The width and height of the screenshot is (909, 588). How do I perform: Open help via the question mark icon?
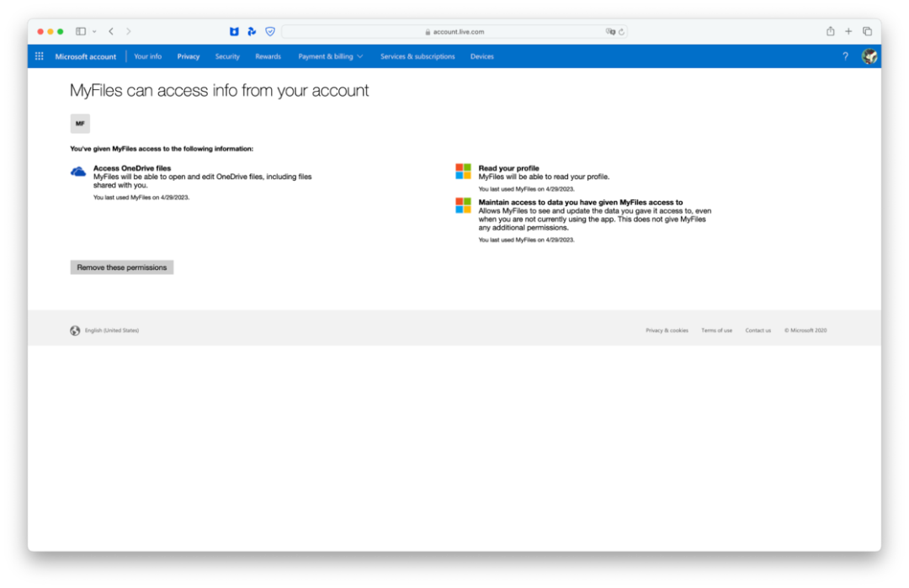[845, 56]
